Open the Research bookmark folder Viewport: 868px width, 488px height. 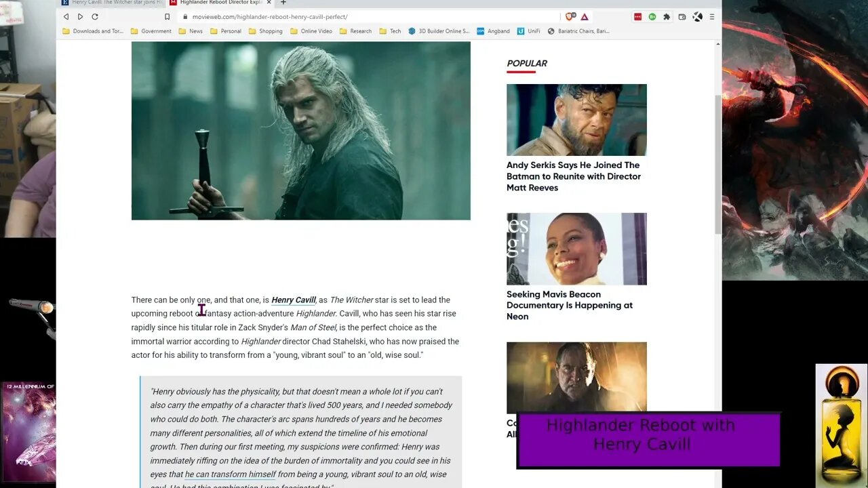[355, 31]
